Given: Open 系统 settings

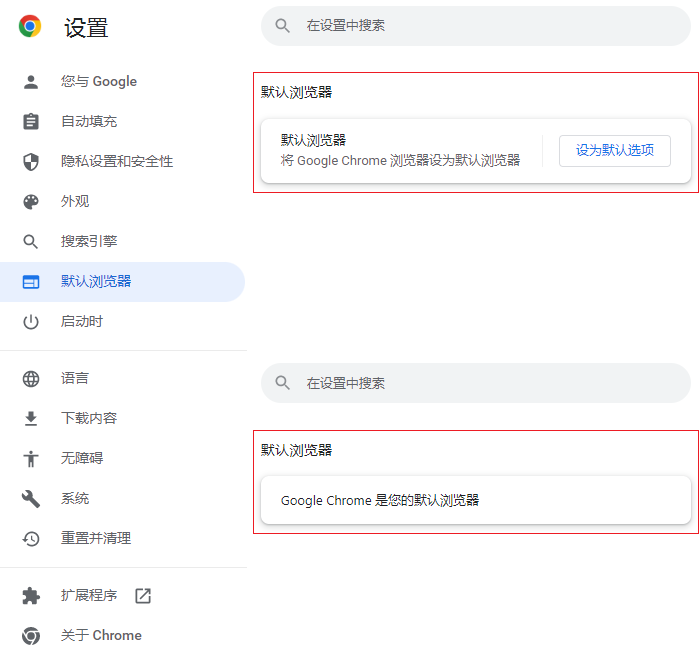Looking at the screenshot, I should pyautogui.click(x=122, y=499).
